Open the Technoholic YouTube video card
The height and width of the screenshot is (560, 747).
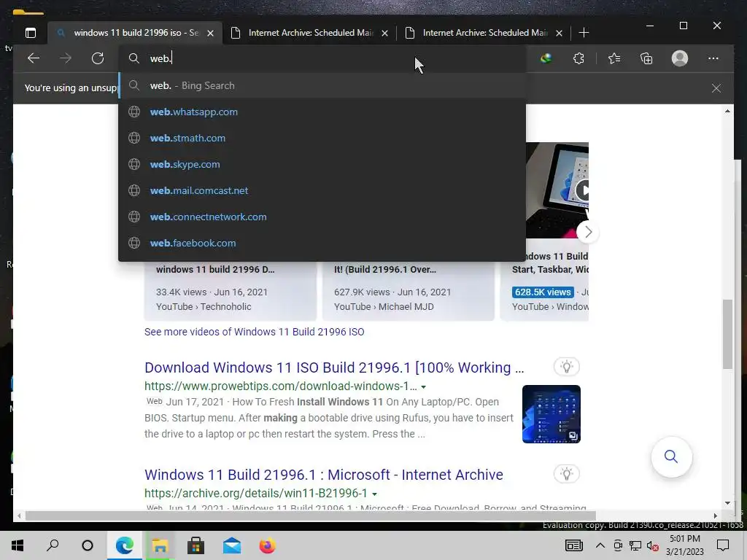point(230,290)
